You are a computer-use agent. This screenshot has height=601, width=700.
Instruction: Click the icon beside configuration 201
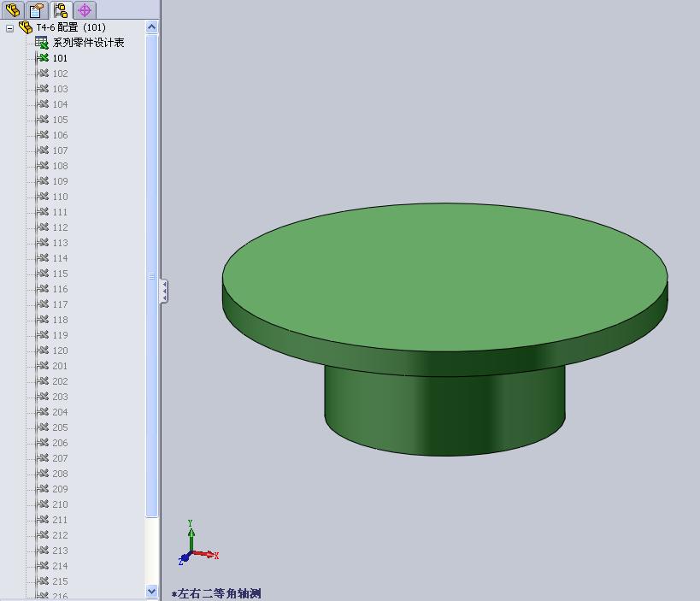tap(43, 366)
